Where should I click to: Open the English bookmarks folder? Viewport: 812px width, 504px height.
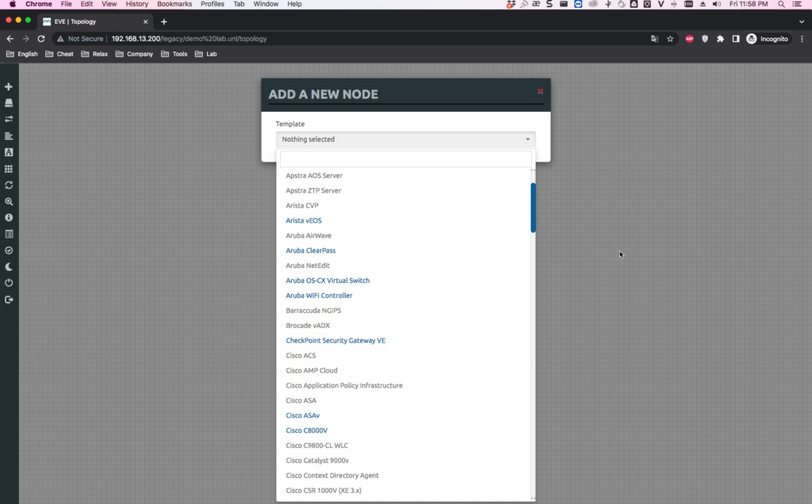[x=21, y=54]
